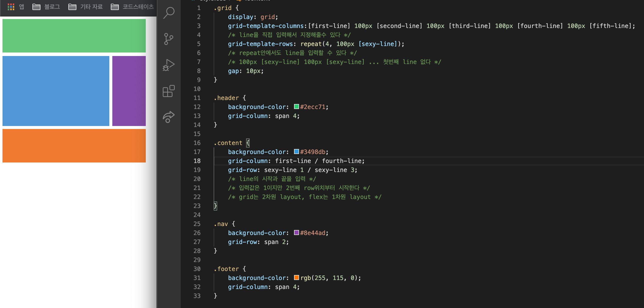Click the orange footer block in preview

74,146
